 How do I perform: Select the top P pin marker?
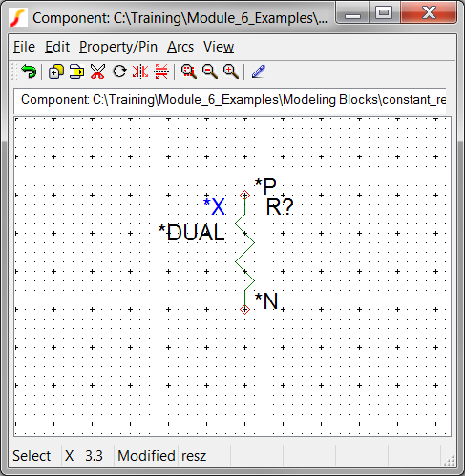click(x=244, y=195)
